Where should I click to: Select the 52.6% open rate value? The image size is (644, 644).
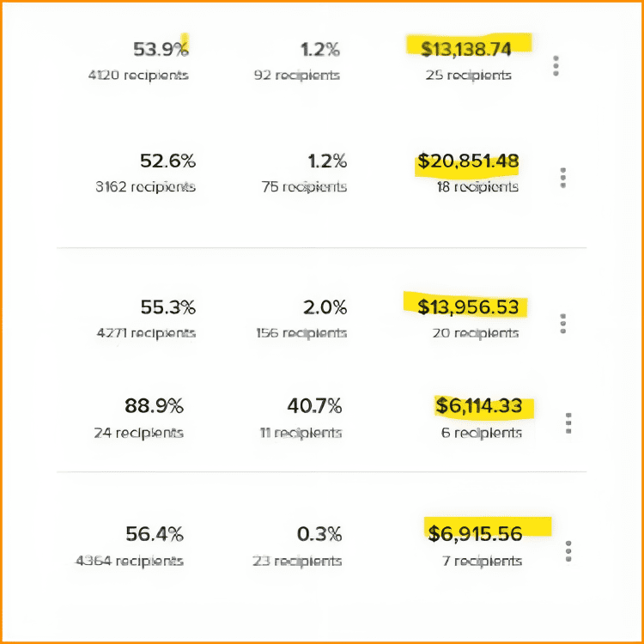click(x=167, y=161)
